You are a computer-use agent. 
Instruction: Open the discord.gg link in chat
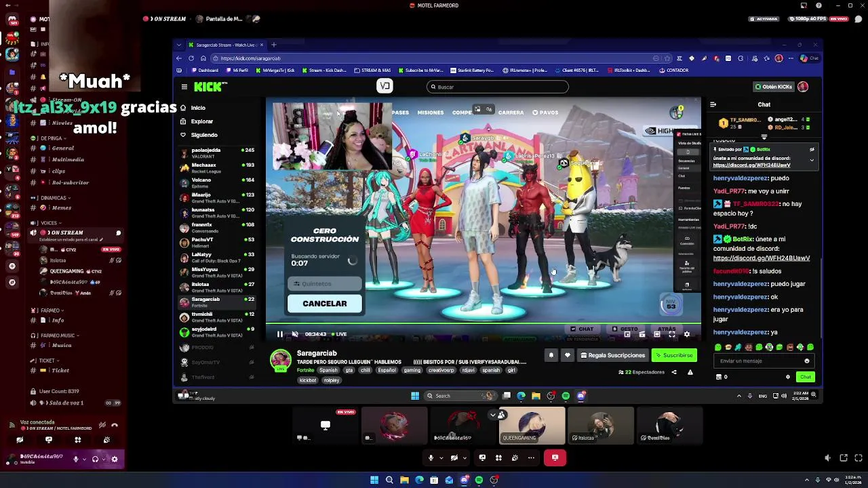[761, 258]
